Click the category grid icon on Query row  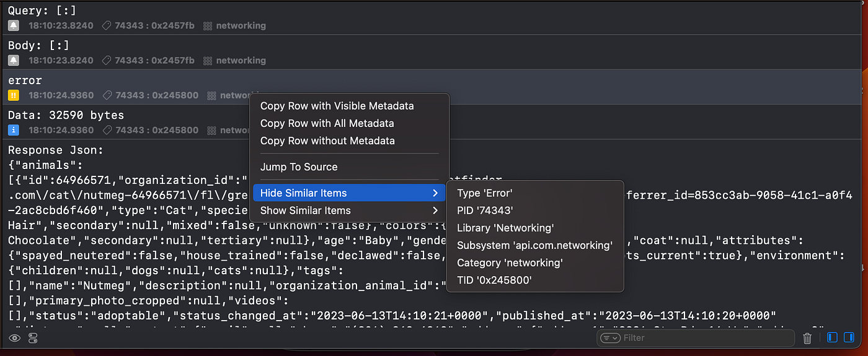(x=208, y=26)
